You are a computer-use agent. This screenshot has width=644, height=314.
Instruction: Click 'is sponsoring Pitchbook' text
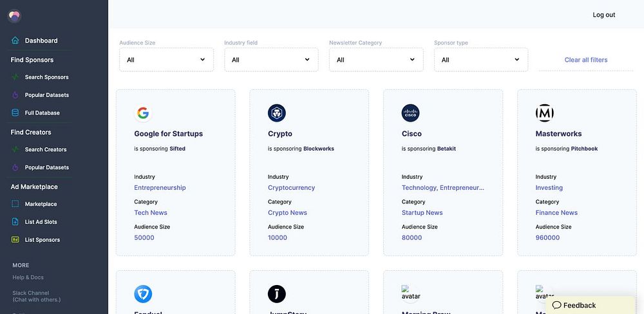567,149
